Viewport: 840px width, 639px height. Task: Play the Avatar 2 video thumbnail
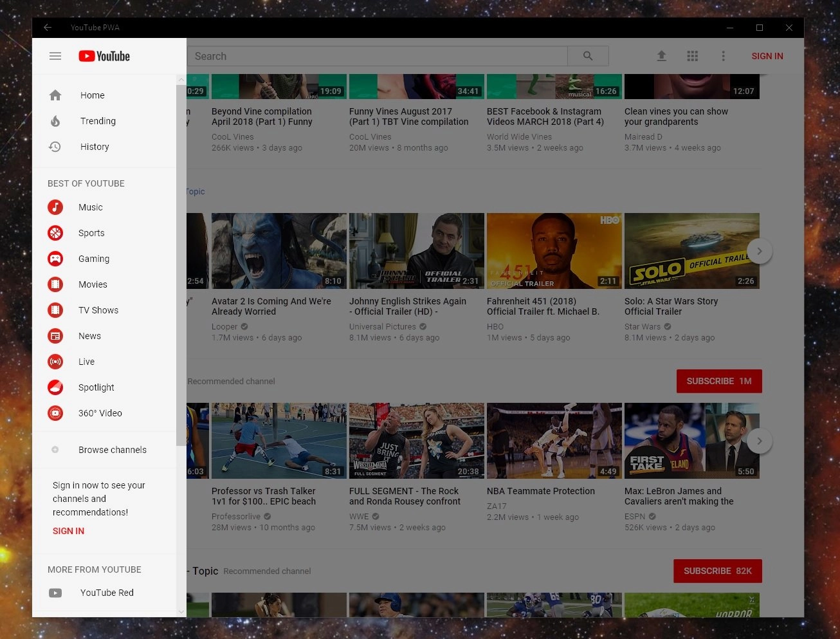point(279,251)
